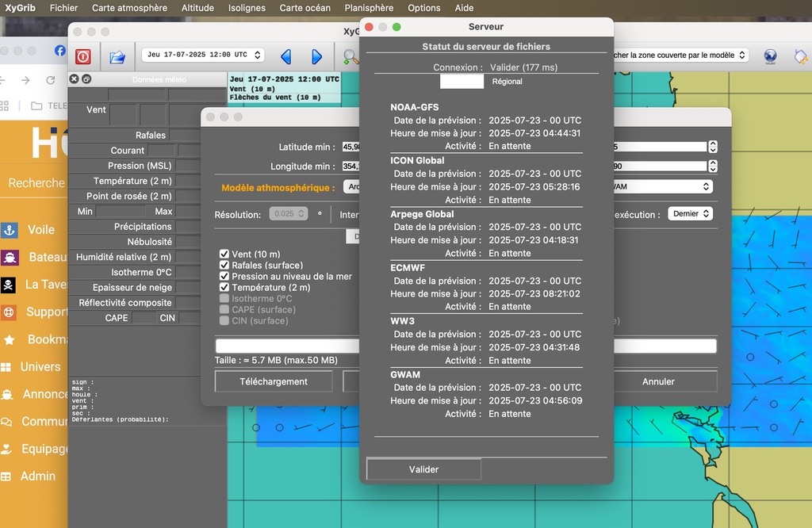The width and height of the screenshot is (812, 528).
Task: Click the skull icon beside La Taverne
Action: click(x=8, y=285)
